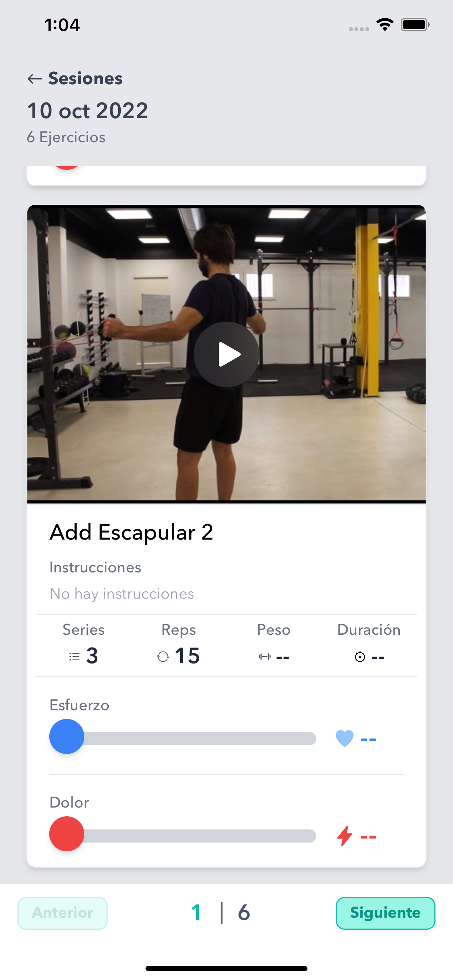Click the Dolor slider track
The image size is (453, 980).
183,836
